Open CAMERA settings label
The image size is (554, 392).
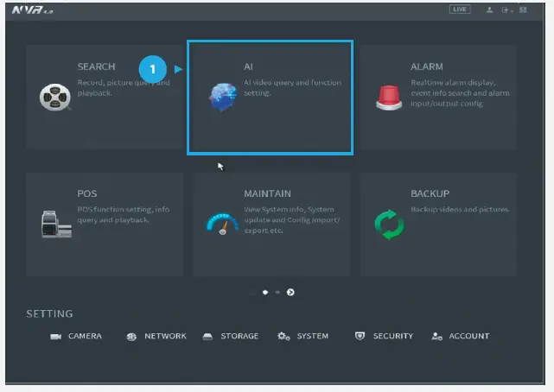click(85, 336)
